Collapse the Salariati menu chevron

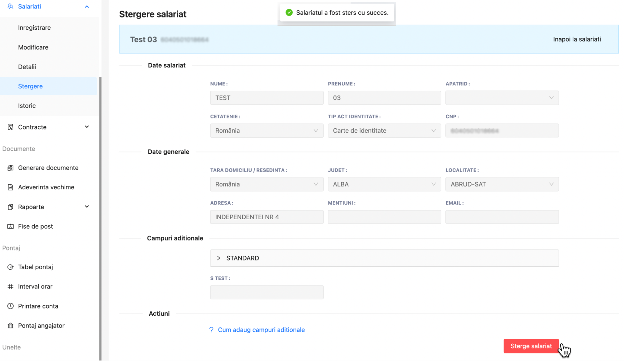(87, 7)
